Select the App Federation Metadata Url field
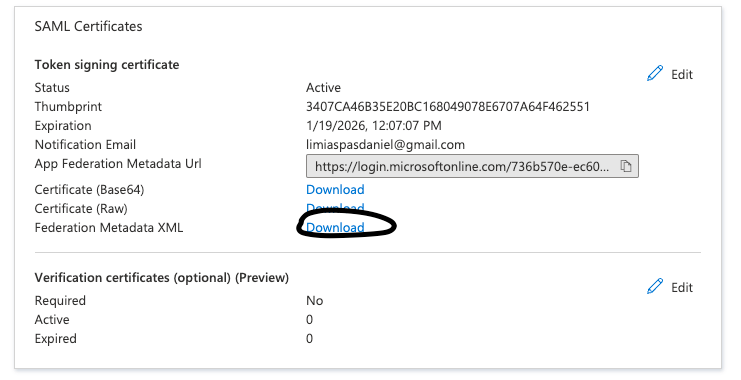The height and width of the screenshot is (380, 741). (x=472, y=166)
